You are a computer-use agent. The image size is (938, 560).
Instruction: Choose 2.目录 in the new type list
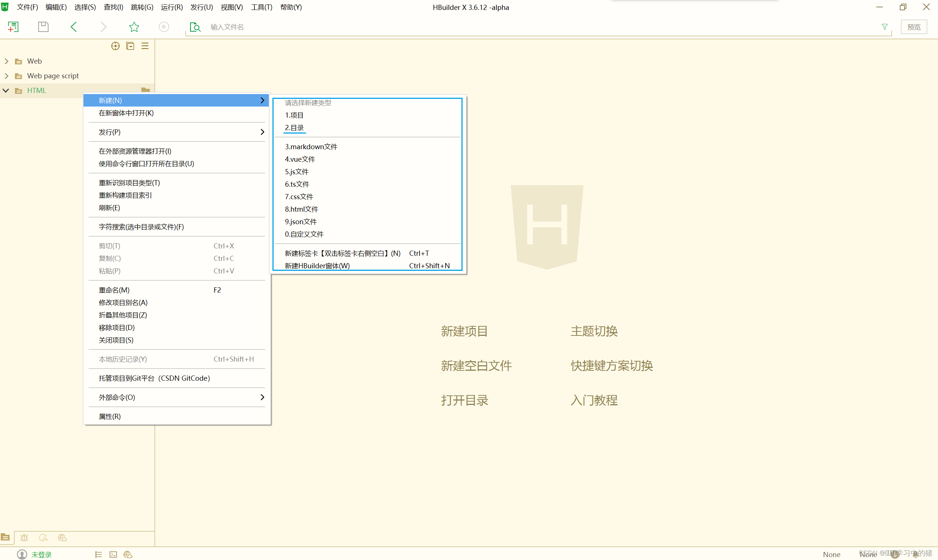pos(294,128)
